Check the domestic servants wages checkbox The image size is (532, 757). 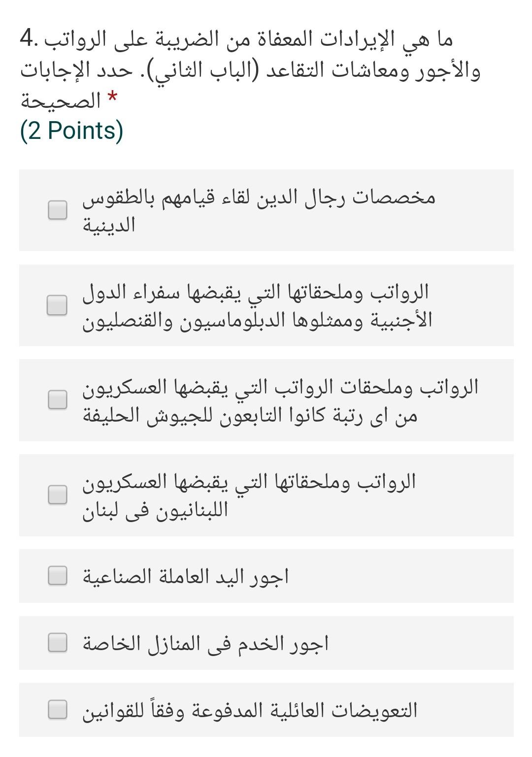tap(57, 642)
